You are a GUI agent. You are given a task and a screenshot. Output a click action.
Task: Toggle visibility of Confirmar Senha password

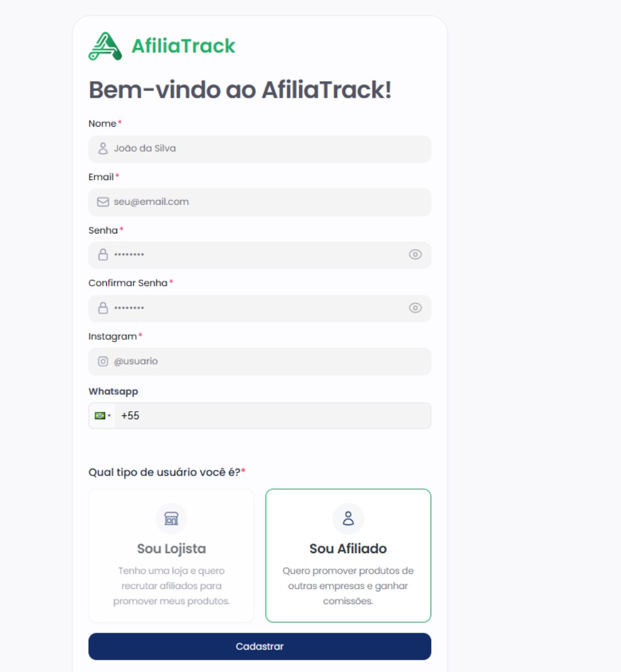415,308
